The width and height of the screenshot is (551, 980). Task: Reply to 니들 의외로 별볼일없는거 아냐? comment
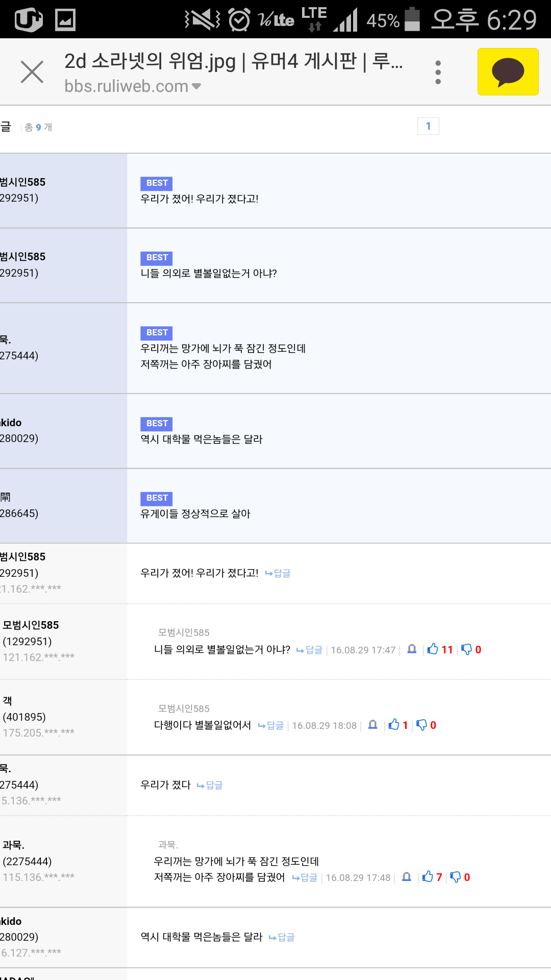click(x=309, y=650)
